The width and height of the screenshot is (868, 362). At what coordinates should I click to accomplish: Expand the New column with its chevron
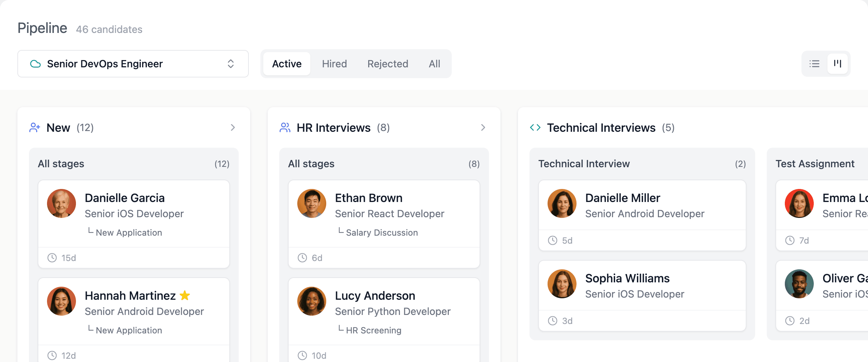pyautogui.click(x=233, y=127)
